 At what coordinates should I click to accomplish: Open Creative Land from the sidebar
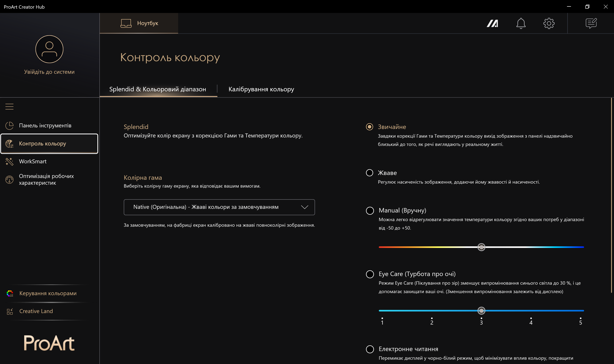coord(36,311)
